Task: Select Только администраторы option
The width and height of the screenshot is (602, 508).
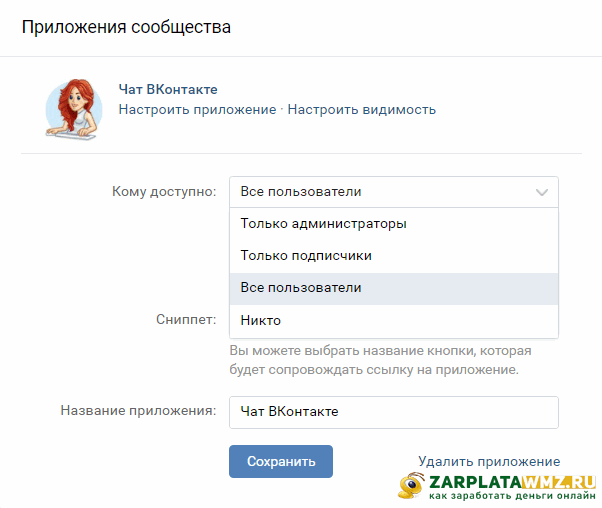Action: click(394, 223)
